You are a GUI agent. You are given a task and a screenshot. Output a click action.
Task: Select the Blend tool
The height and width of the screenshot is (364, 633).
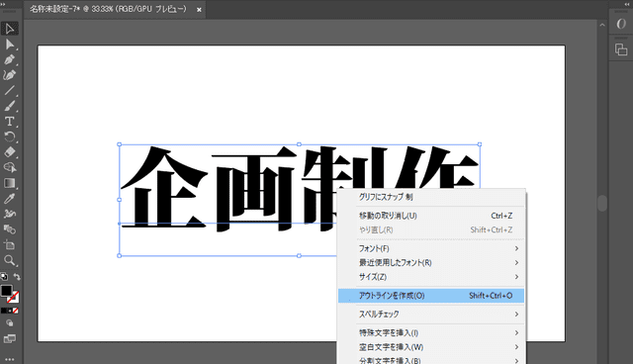[9, 229]
